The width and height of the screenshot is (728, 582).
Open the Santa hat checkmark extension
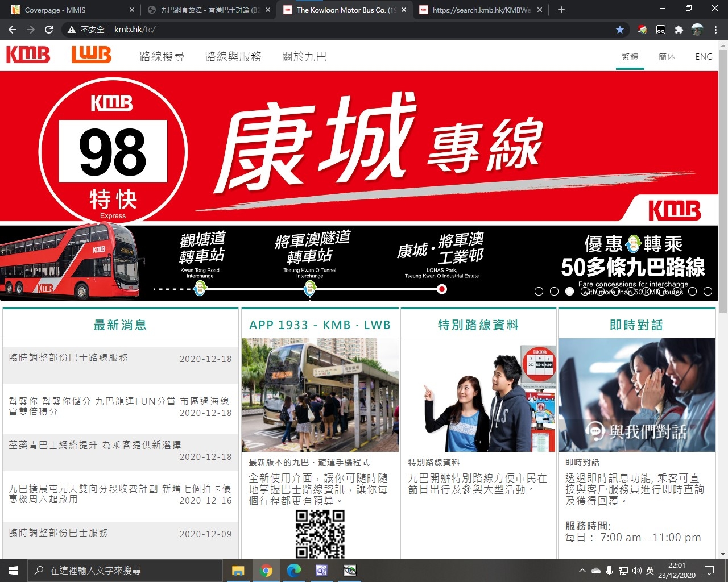pyautogui.click(x=642, y=30)
